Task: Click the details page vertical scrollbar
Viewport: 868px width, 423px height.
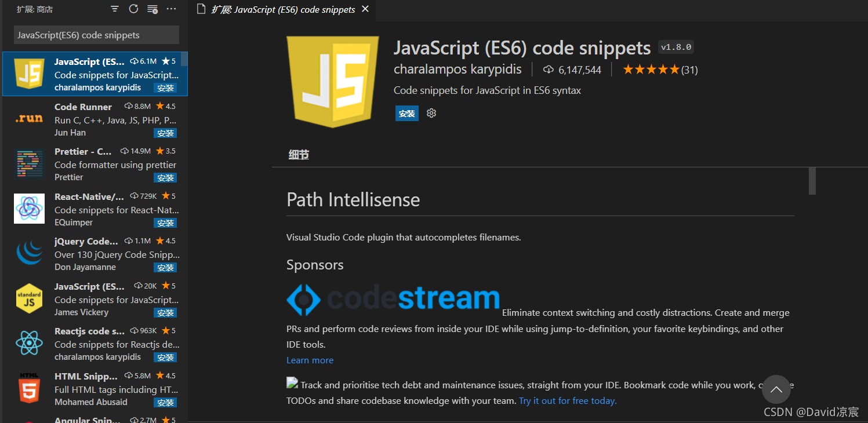Action: coord(812,181)
